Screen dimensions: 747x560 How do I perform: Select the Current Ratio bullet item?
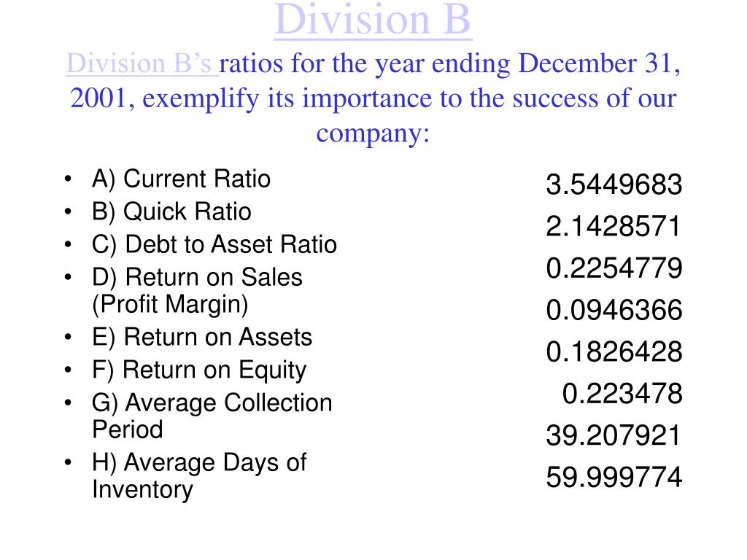coord(181,179)
